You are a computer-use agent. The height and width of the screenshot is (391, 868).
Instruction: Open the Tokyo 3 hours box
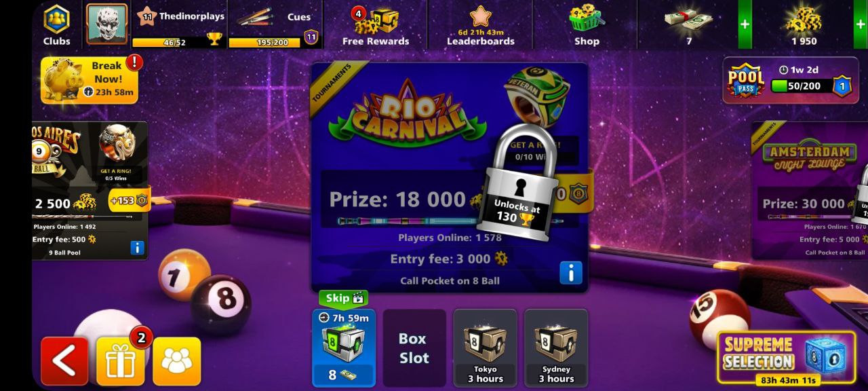(x=485, y=348)
